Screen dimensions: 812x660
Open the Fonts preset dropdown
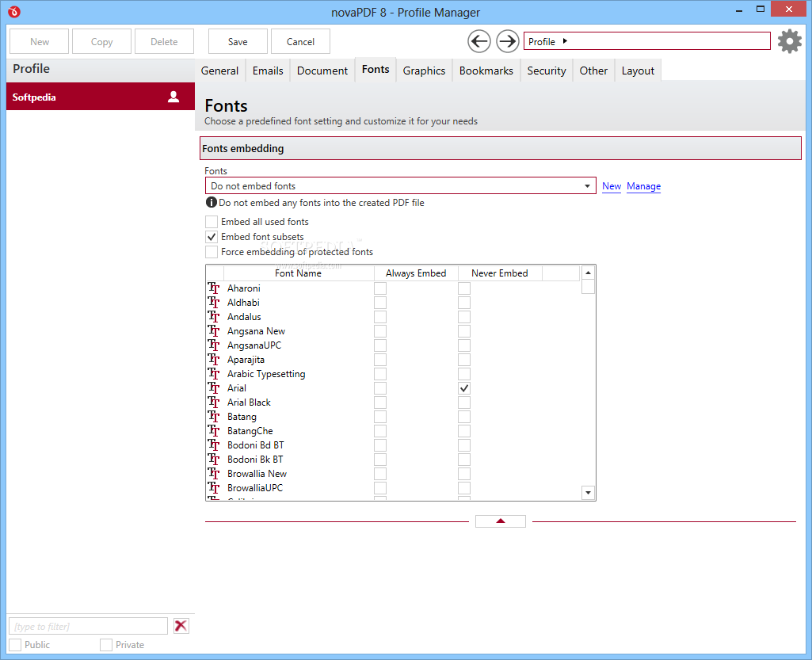[x=400, y=185]
